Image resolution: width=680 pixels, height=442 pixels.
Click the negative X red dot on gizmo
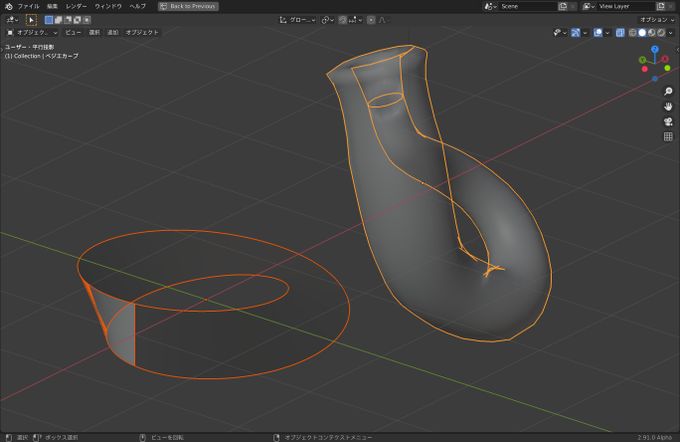(645, 69)
